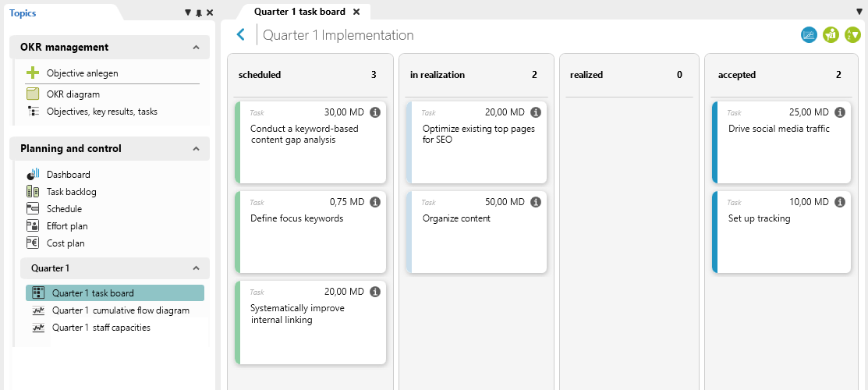Click the Cost plan euro icon
The height and width of the screenshot is (390, 868).
pyautogui.click(x=33, y=243)
